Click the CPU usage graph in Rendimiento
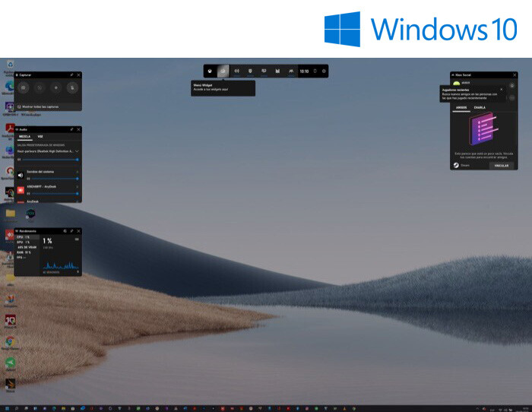 [x=61, y=265]
